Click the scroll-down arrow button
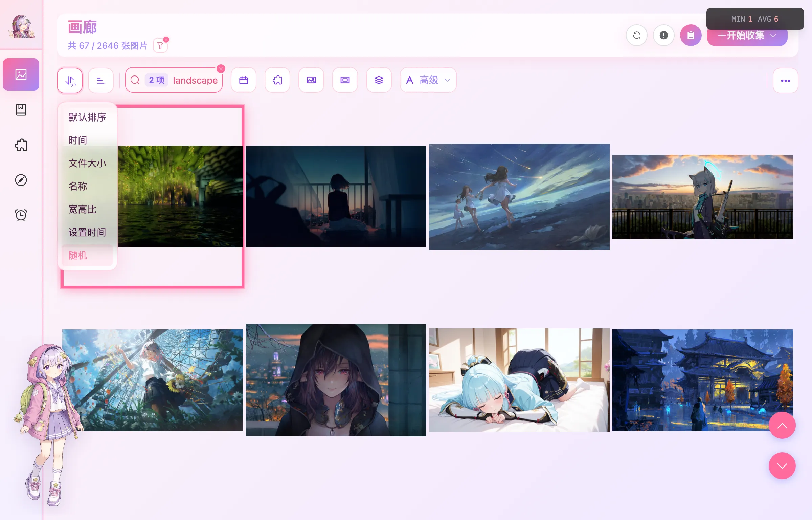The width and height of the screenshot is (812, 520). [x=782, y=466]
